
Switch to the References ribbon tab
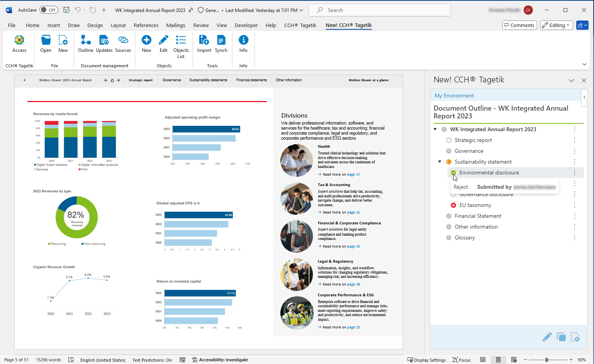tap(146, 25)
